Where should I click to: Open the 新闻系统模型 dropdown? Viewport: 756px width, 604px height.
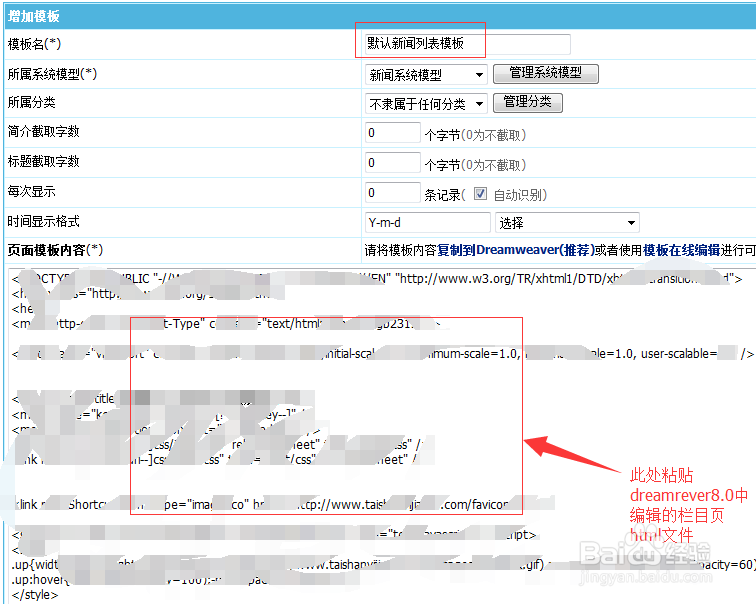426,75
